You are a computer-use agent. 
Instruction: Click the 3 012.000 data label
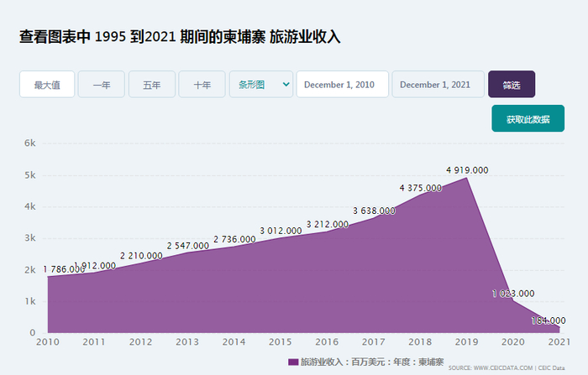click(x=281, y=231)
